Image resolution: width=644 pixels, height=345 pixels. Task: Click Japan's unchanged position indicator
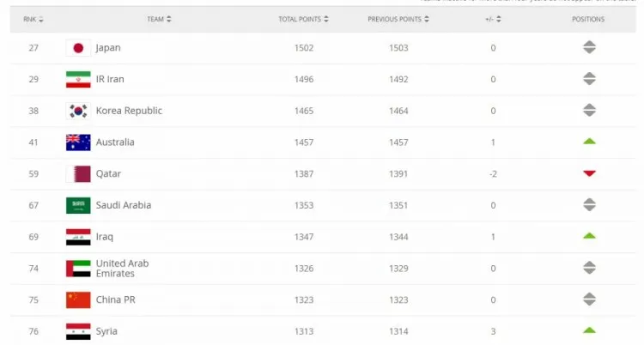point(589,48)
